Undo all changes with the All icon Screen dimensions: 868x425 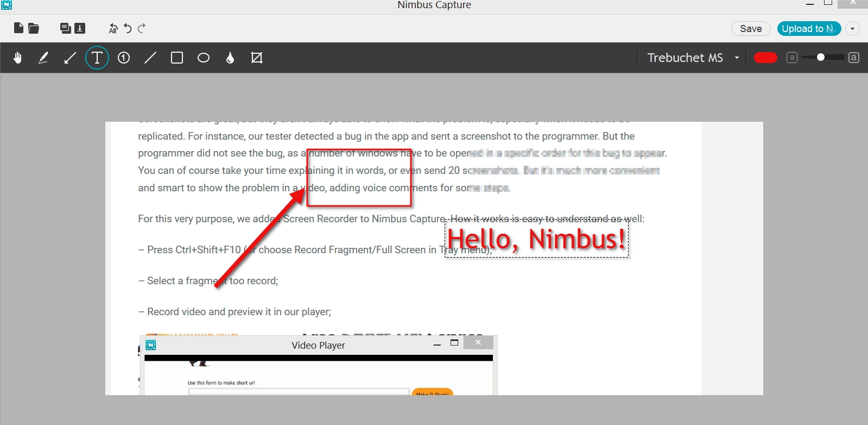pos(113,28)
